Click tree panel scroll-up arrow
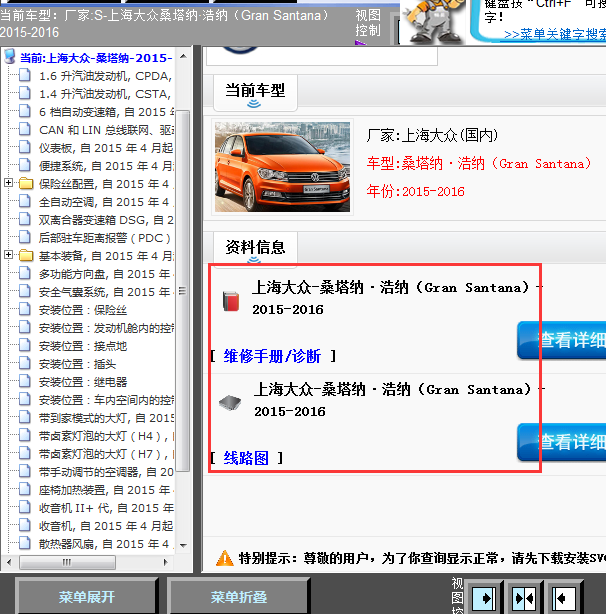The height and width of the screenshot is (614, 606). tap(183, 56)
